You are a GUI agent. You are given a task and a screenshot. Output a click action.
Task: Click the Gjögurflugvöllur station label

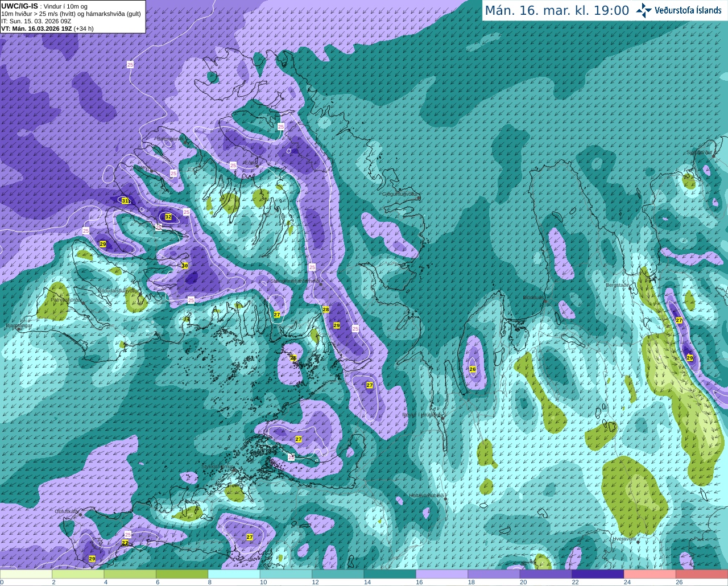(x=400, y=194)
